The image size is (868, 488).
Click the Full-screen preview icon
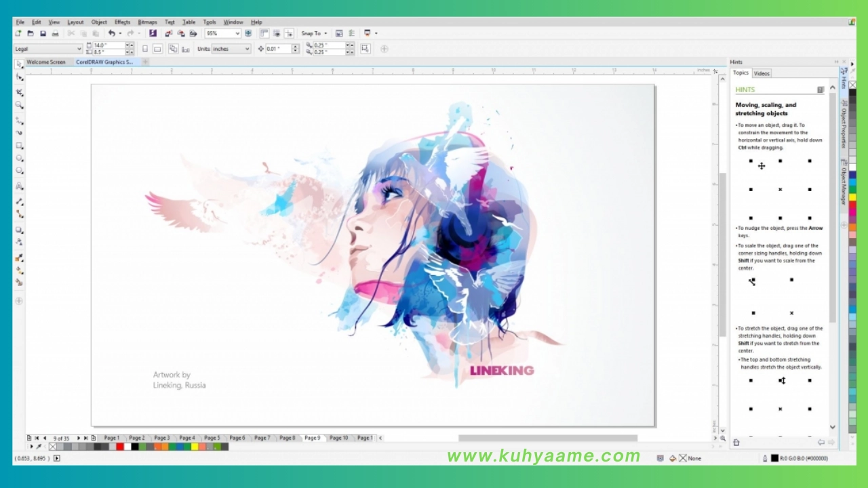click(248, 33)
